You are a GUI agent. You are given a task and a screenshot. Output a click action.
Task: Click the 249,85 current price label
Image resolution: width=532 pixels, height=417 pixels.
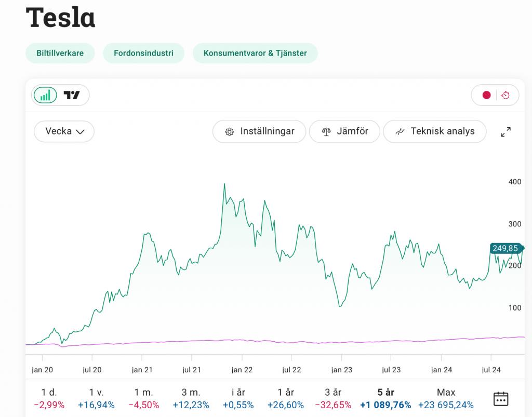click(x=506, y=248)
